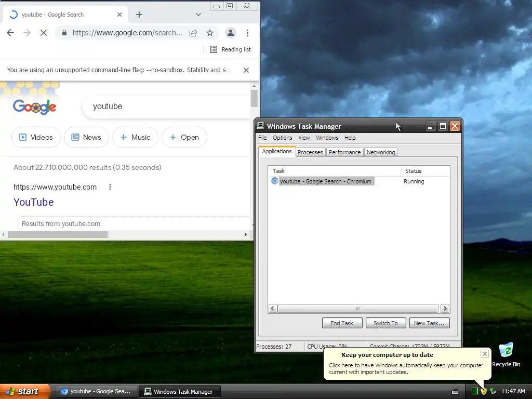This screenshot has height=399, width=532.
Task: Click New Task... button
Action: [x=429, y=323]
